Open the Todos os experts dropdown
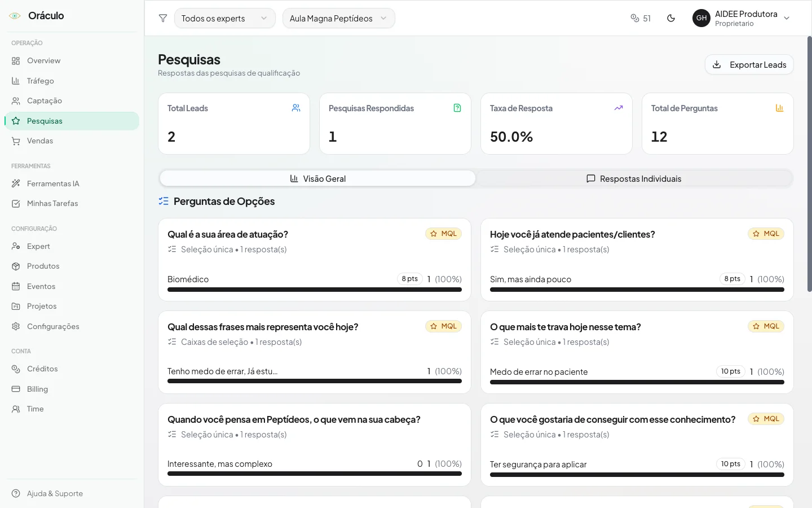 tap(225, 18)
